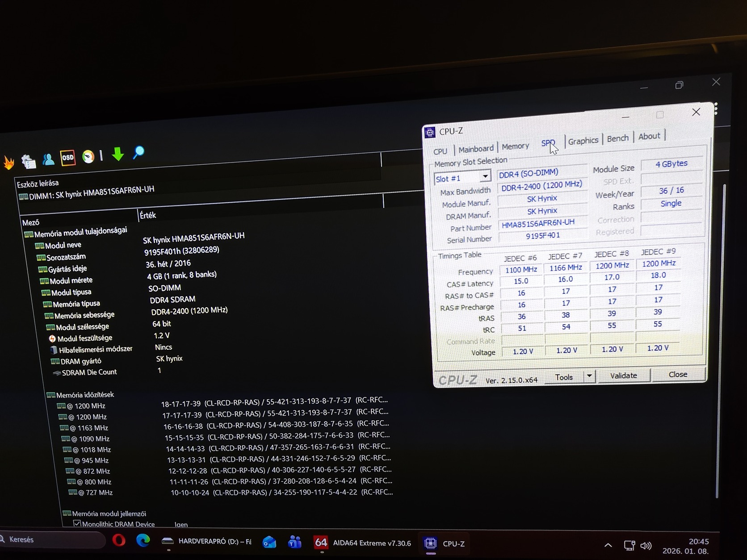
Task: Click the gauge benchmark toolbar icon
Action: tap(88, 156)
